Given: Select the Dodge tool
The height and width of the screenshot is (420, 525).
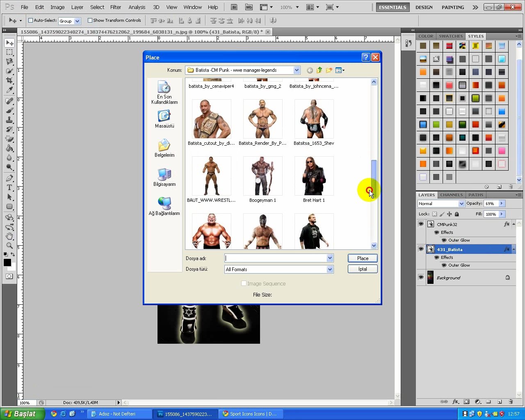Looking at the screenshot, I should [9, 167].
